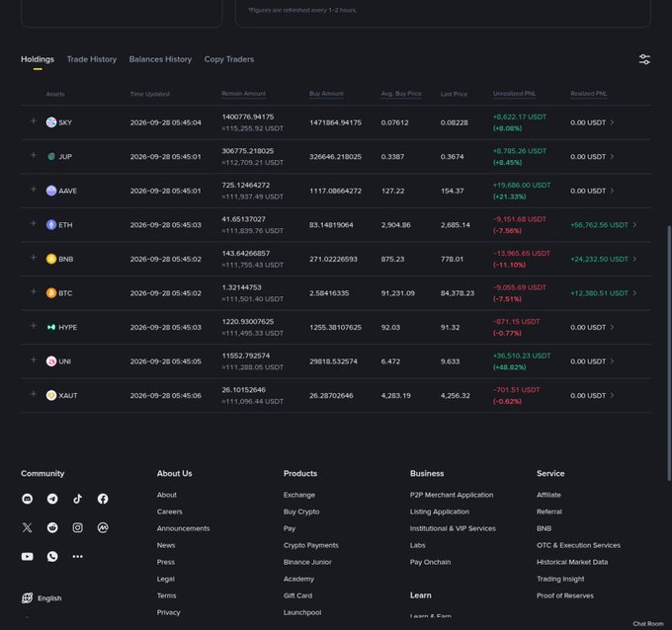
Task: Open the Chat Room button
Action: [x=648, y=624]
